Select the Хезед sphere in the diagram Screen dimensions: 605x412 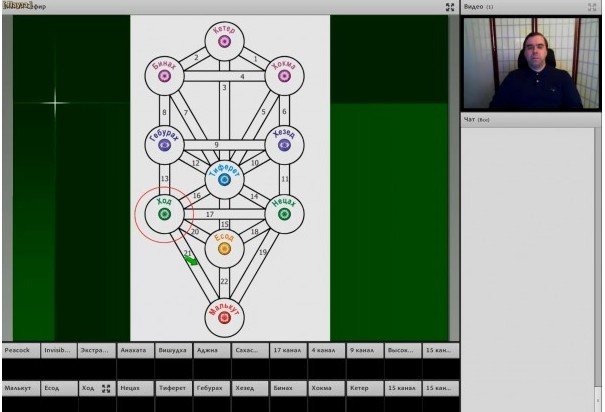point(284,145)
